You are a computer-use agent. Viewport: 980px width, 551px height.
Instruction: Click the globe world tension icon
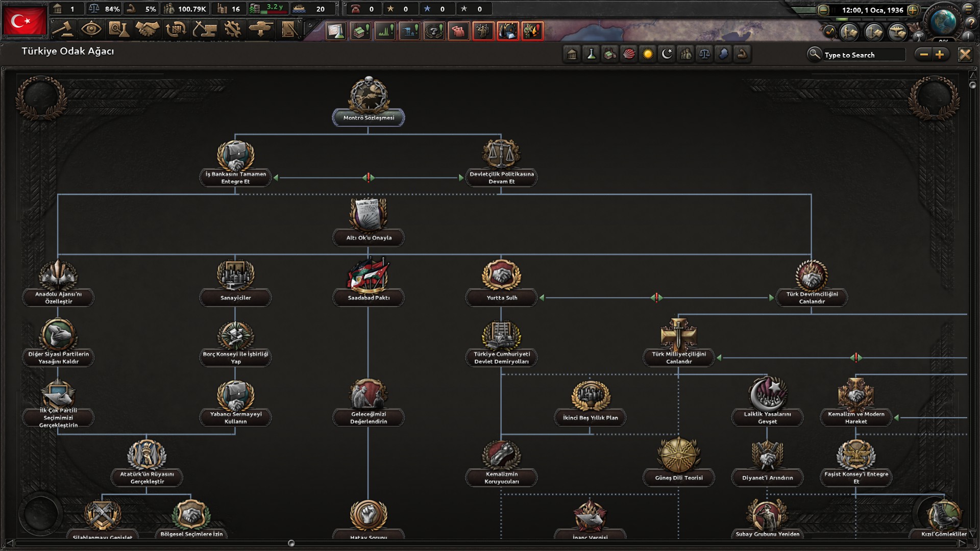[x=943, y=21]
